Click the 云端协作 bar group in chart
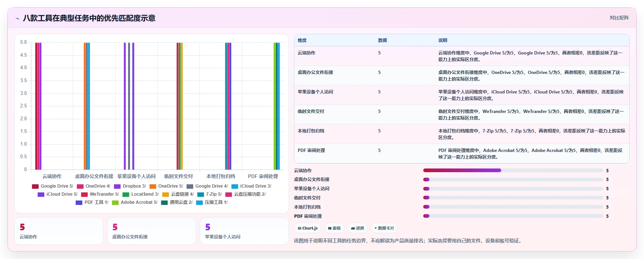Viewport: 644px width, 259px height. 38,106
